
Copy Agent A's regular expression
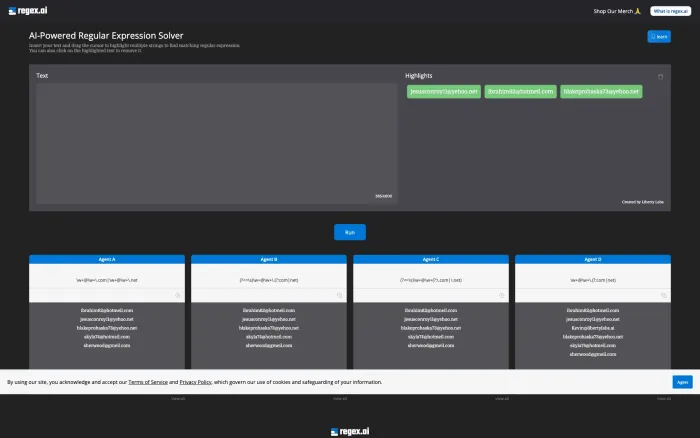[178, 296]
